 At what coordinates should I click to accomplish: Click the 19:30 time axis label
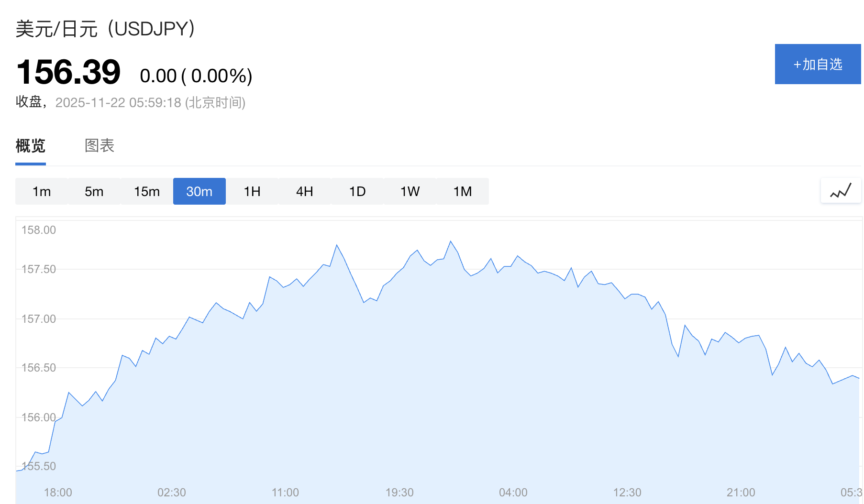[399, 493]
